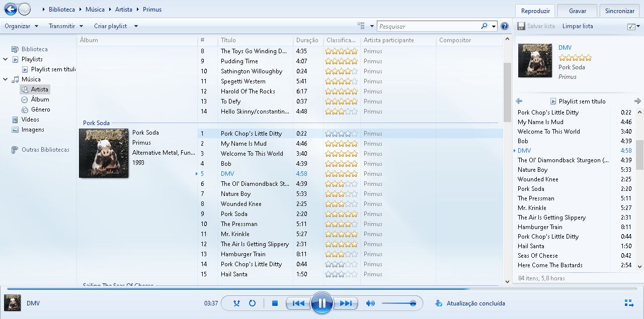This screenshot has height=319, width=644.
Task: Rate Pork Chop's Little Ditty row 1 stars
Action: tap(341, 134)
